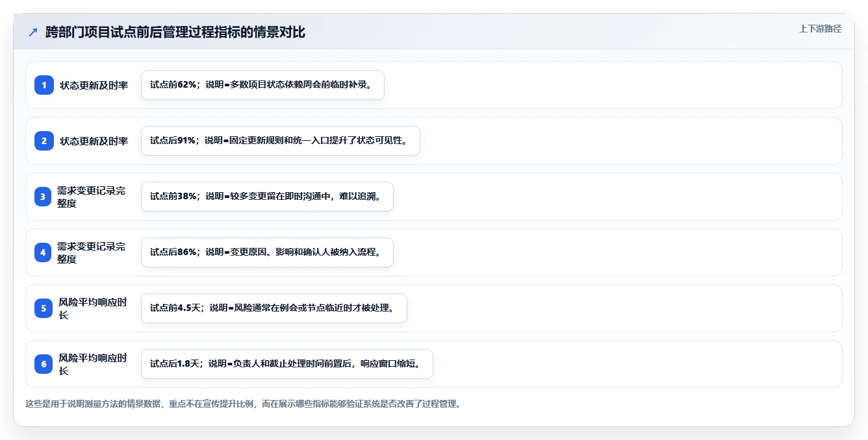868x440 pixels.
Task: Select 需求变更记录完整度 label in row 4
Action: pos(92,252)
